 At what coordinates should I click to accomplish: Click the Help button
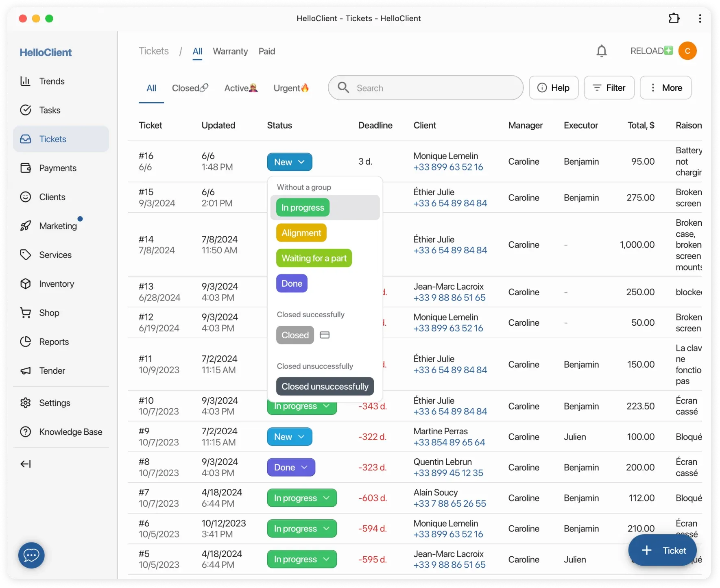tap(554, 87)
